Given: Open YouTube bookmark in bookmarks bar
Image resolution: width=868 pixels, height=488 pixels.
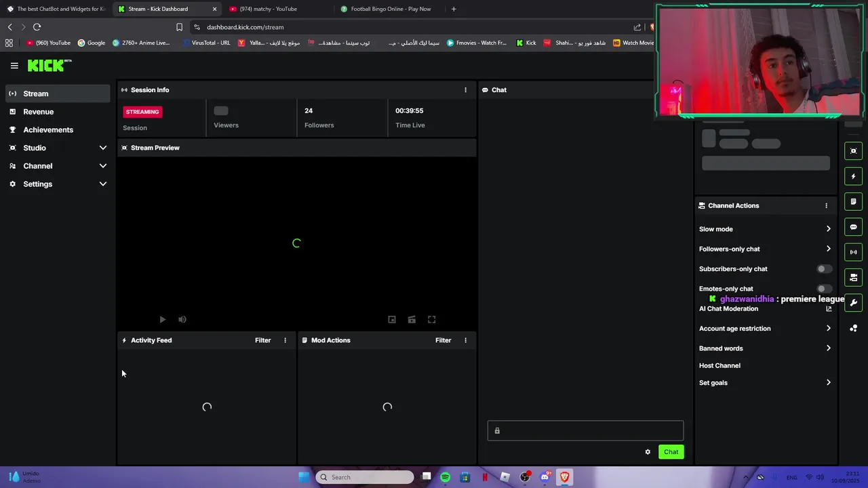Looking at the screenshot, I should click(48, 43).
